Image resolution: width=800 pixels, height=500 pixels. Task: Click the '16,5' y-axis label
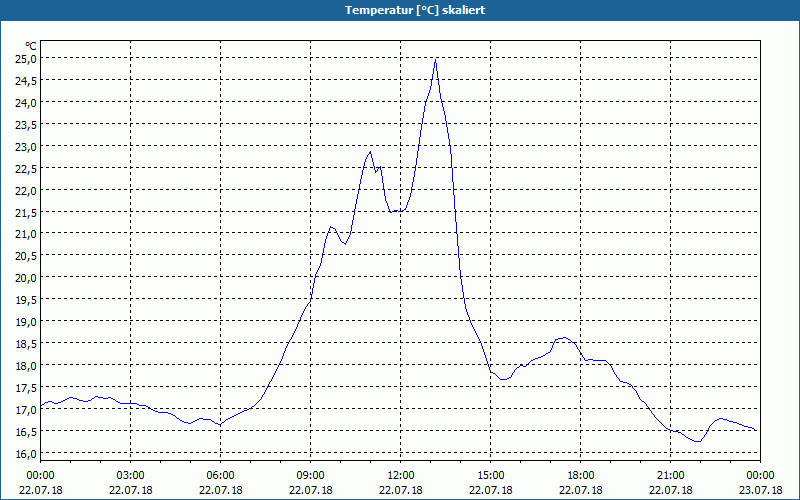point(26,431)
